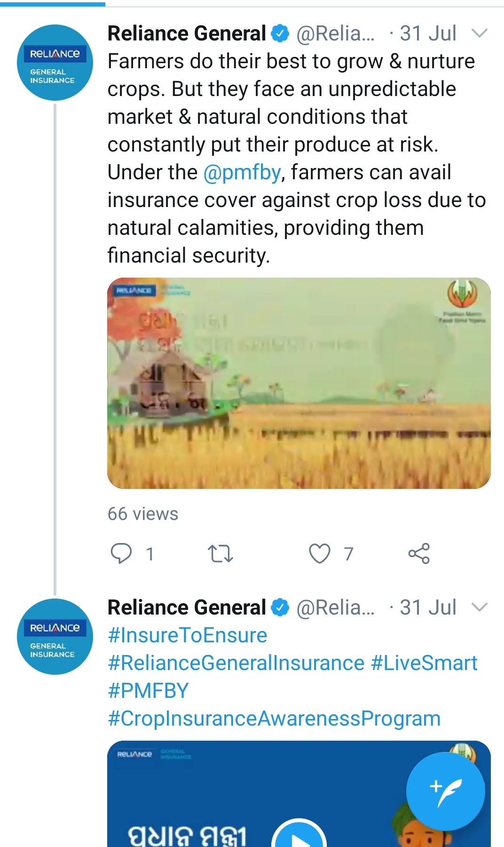Reply to the farmers crop insurance tweet
This screenshot has width=504, height=847.
121,553
